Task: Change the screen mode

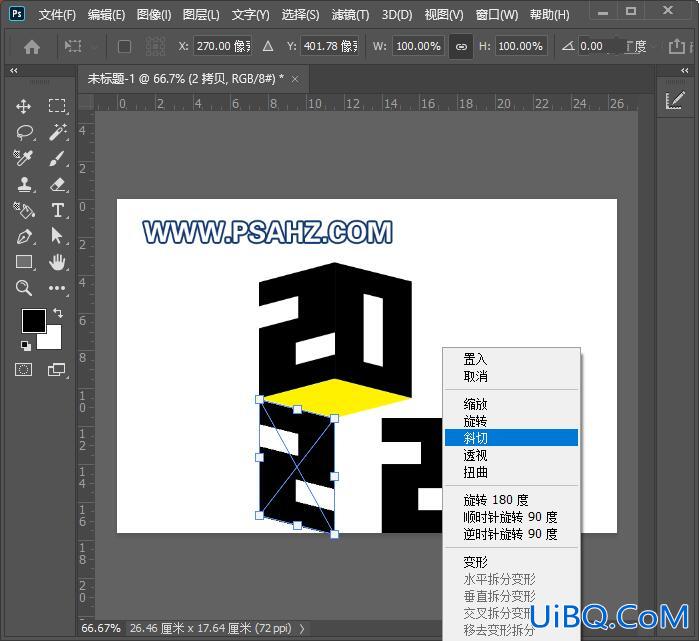Action: point(57,370)
